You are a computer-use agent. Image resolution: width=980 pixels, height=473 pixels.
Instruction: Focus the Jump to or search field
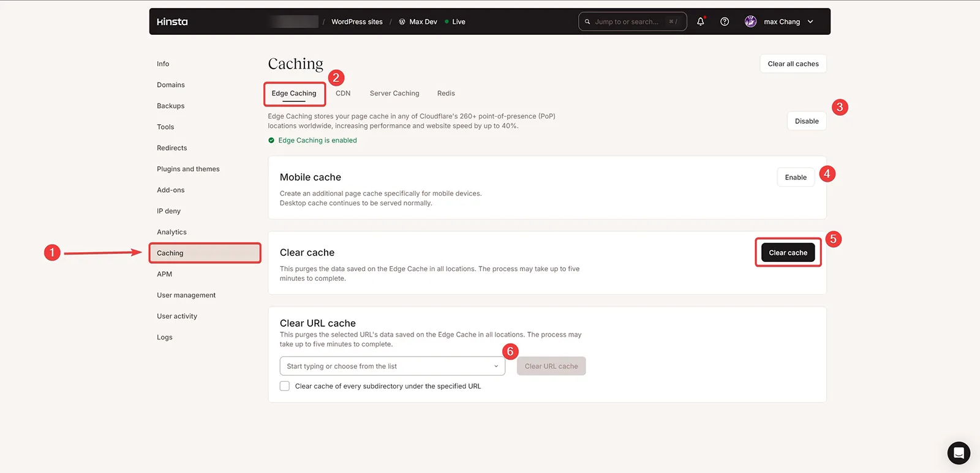coord(633,21)
